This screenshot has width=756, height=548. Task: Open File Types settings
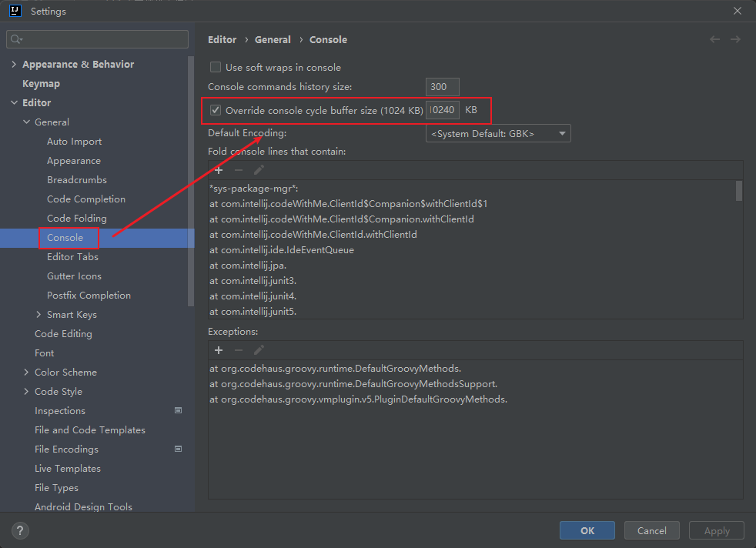point(56,488)
